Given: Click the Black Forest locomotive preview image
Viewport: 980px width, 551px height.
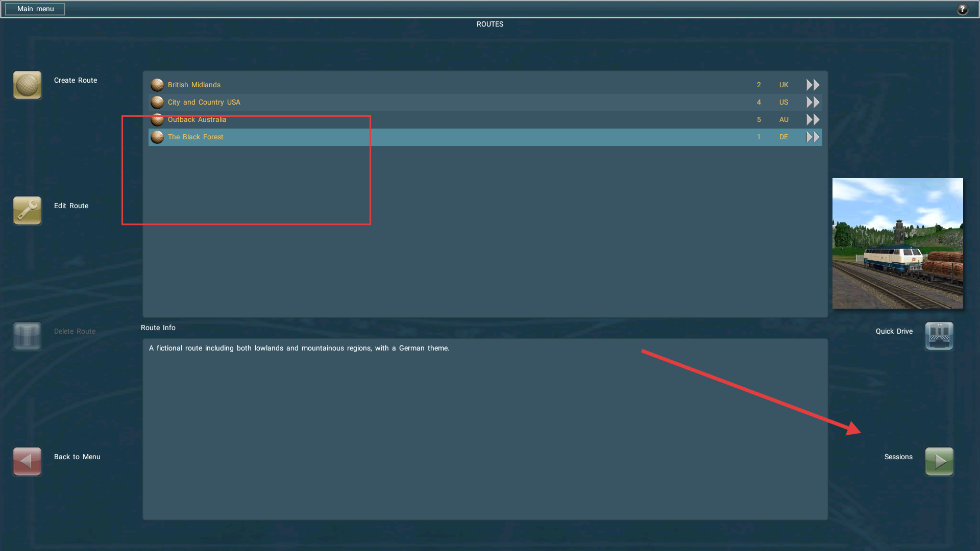Looking at the screenshot, I should click(897, 243).
